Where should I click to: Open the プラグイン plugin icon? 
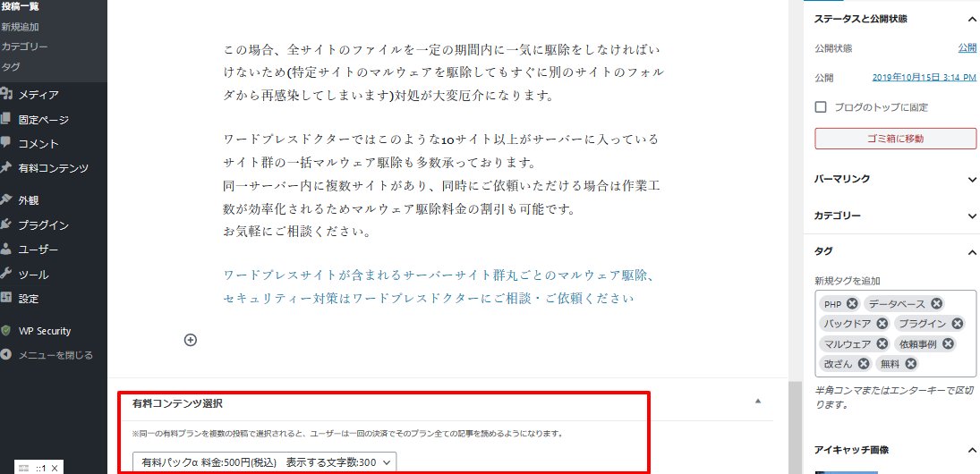pyautogui.click(x=6, y=224)
